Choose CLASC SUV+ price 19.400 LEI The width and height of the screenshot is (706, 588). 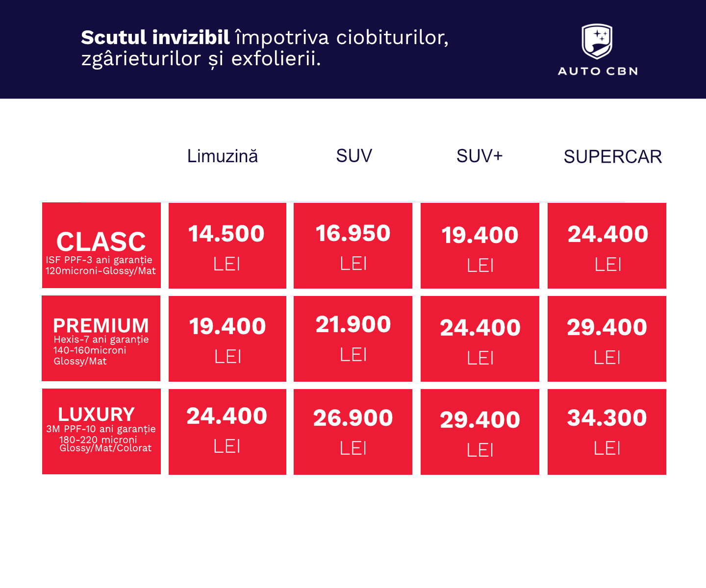click(480, 245)
